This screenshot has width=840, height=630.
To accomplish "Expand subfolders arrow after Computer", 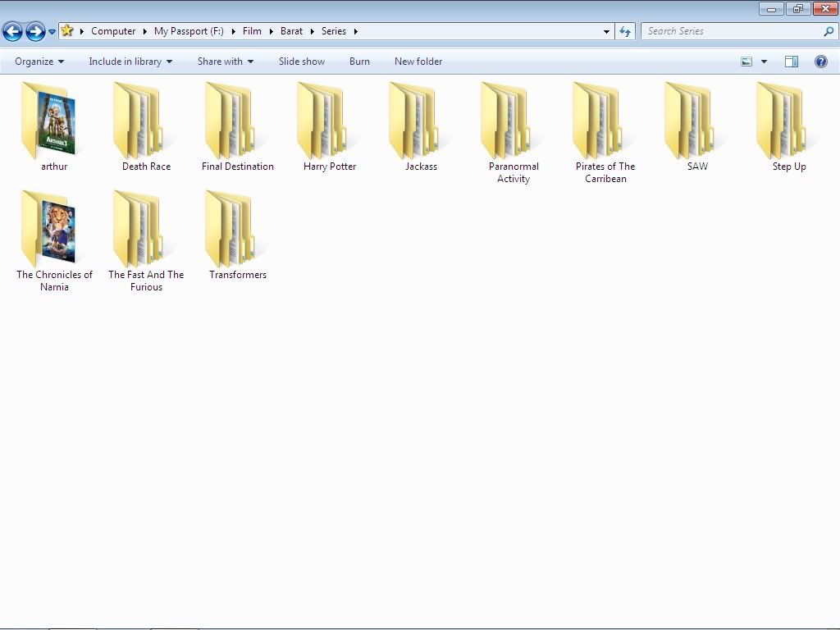I will (x=144, y=32).
